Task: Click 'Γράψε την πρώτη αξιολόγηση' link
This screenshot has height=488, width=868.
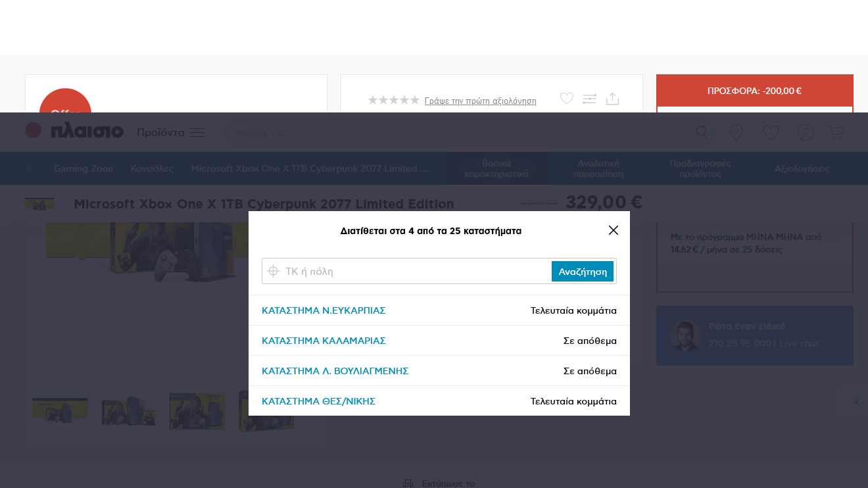Action: point(480,101)
